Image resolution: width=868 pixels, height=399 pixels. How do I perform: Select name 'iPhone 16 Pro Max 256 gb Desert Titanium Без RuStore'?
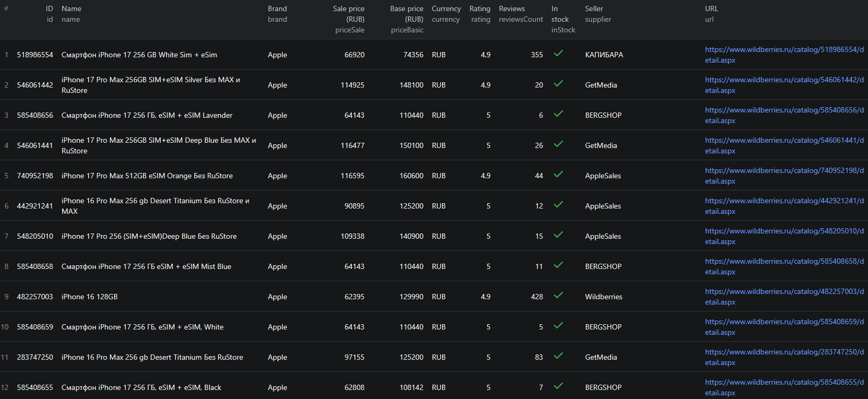pos(152,357)
